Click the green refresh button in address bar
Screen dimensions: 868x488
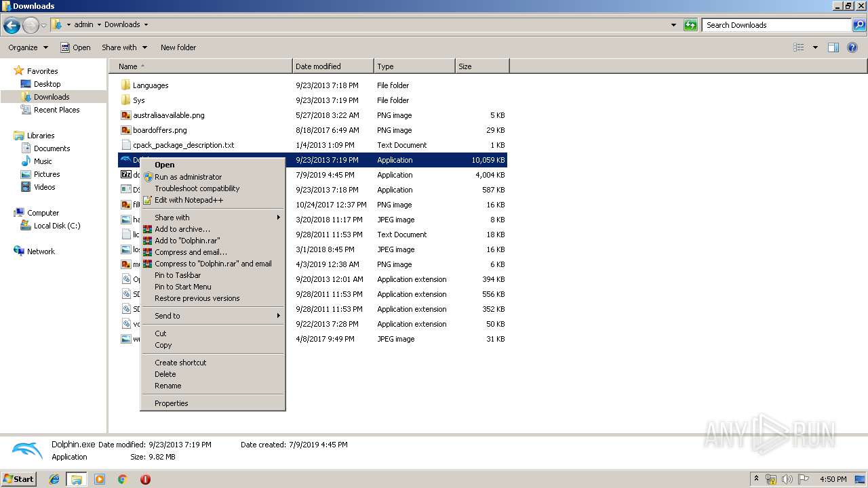coord(690,25)
